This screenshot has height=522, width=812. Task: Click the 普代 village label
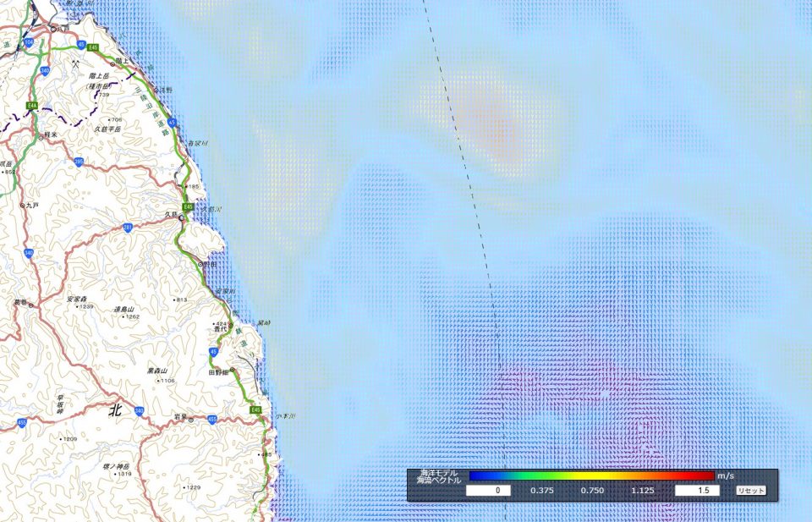click(221, 329)
